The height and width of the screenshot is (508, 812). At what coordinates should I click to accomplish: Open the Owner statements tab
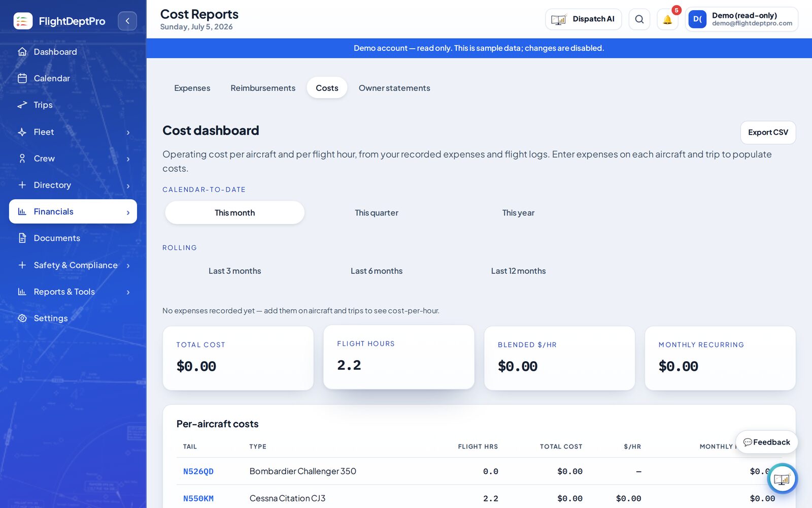(394, 88)
